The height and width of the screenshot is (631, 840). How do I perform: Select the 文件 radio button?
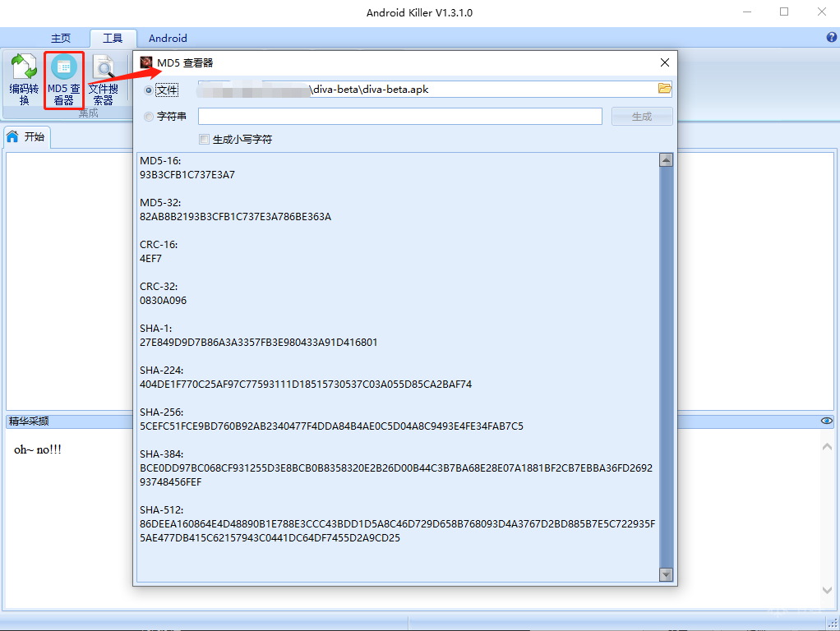pos(149,90)
